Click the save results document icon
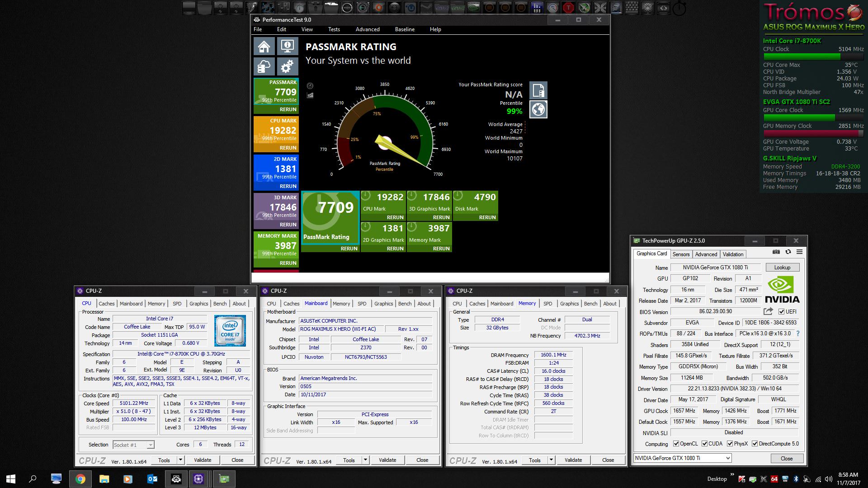 click(x=538, y=90)
